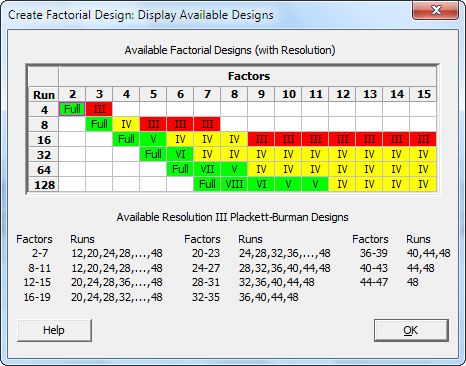The height and width of the screenshot is (366, 466).
Task: Click the IV cell for 32 runs, 7 factors
Action: tap(207, 154)
